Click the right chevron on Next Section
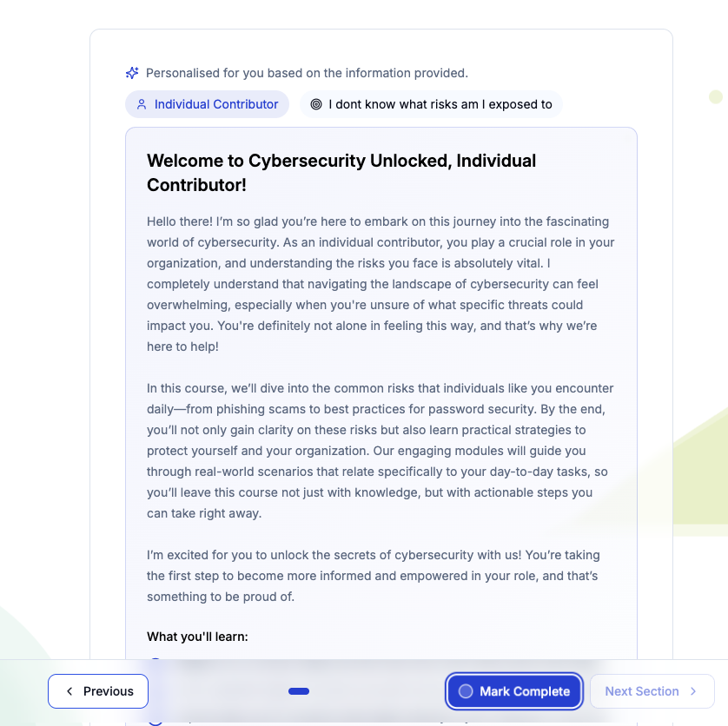The height and width of the screenshot is (726, 728). pos(693,691)
